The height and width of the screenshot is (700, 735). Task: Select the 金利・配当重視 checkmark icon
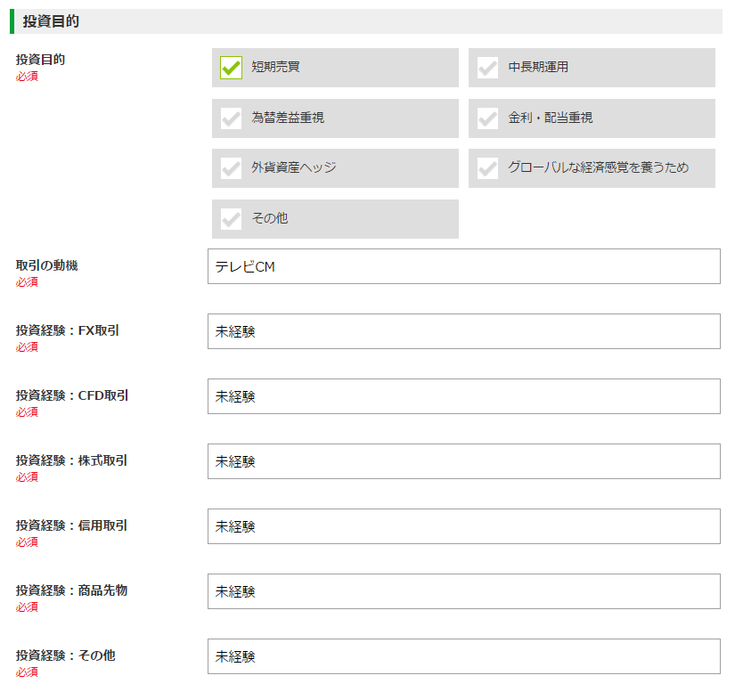point(487,118)
